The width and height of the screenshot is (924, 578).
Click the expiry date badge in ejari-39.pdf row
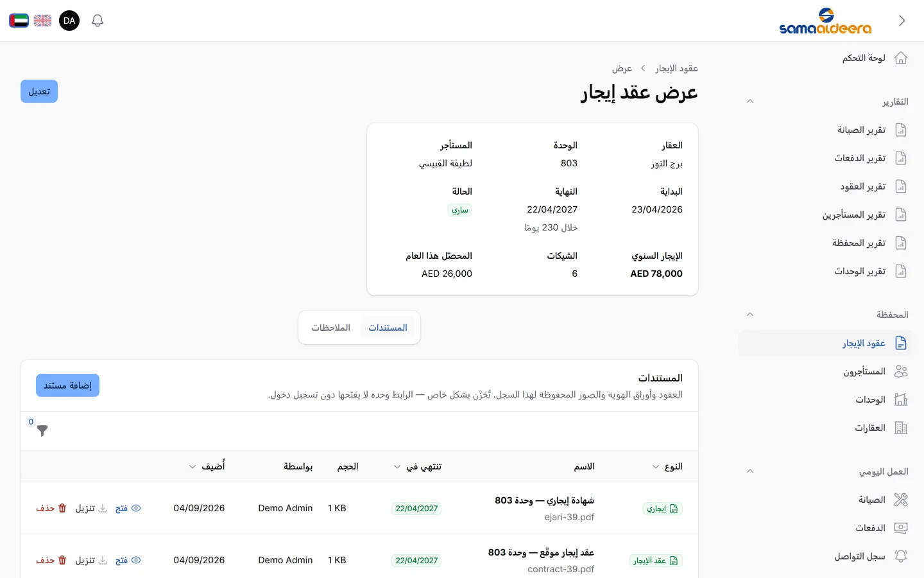point(416,509)
